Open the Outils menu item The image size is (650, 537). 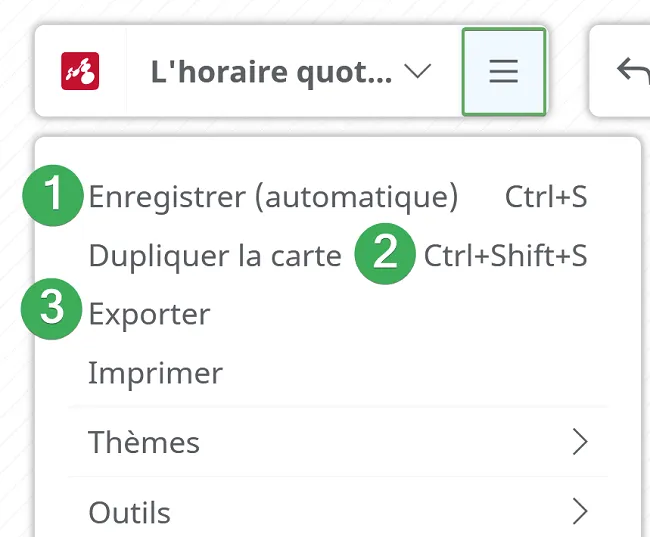click(x=338, y=512)
